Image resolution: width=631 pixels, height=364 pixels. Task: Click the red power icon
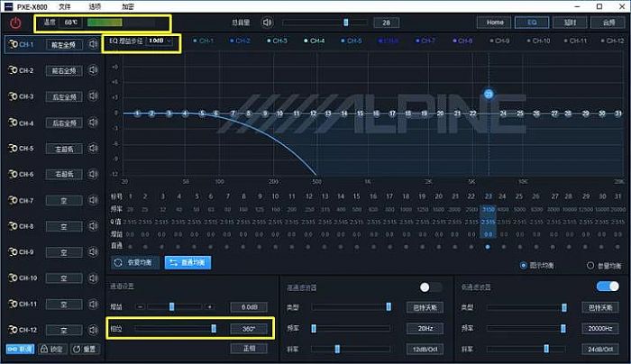15,23
